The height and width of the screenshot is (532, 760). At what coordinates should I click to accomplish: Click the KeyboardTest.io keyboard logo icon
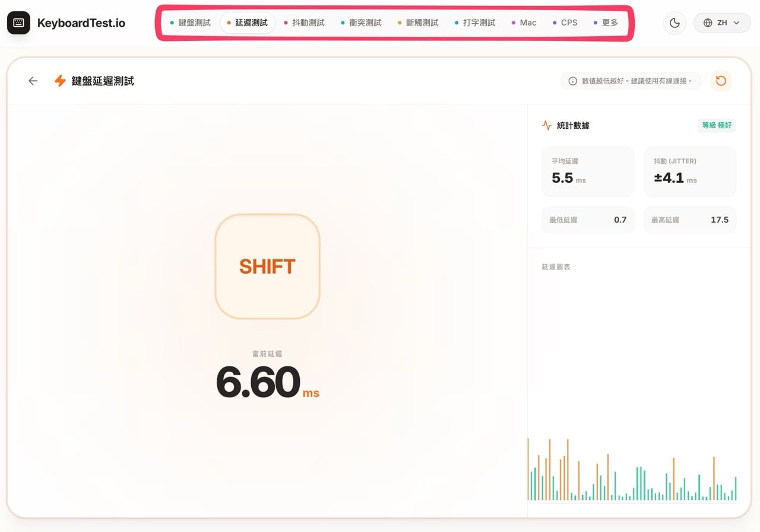click(18, 23)
